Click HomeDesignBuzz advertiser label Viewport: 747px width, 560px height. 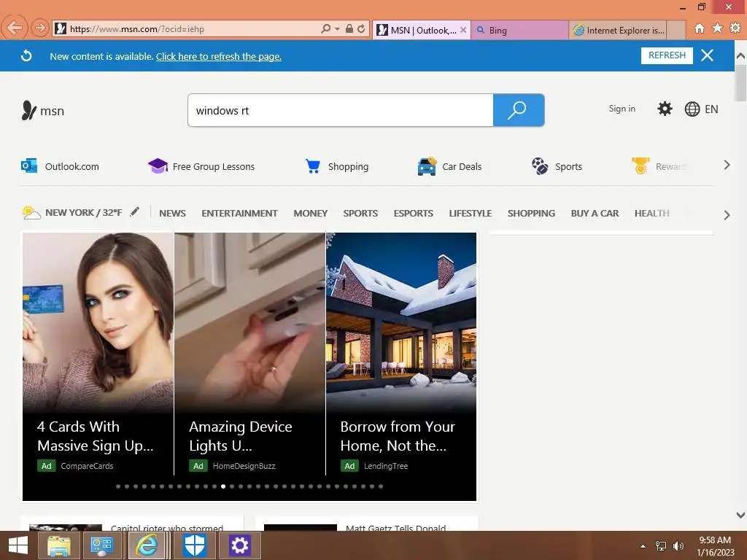[244, 466]
